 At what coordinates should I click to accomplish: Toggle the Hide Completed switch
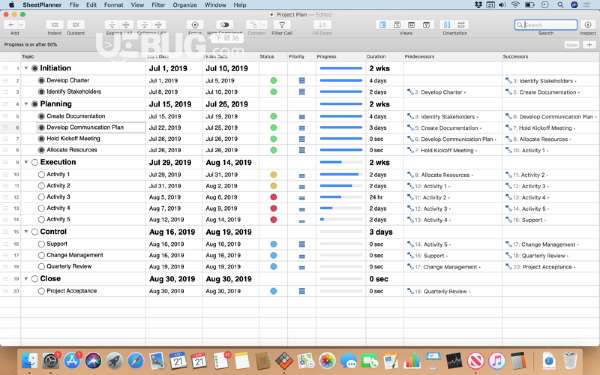coord(225,25)
